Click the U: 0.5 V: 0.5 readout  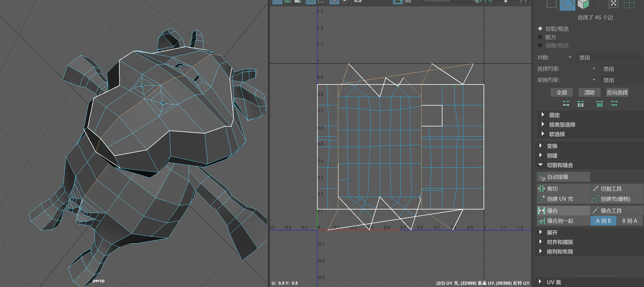285,283
